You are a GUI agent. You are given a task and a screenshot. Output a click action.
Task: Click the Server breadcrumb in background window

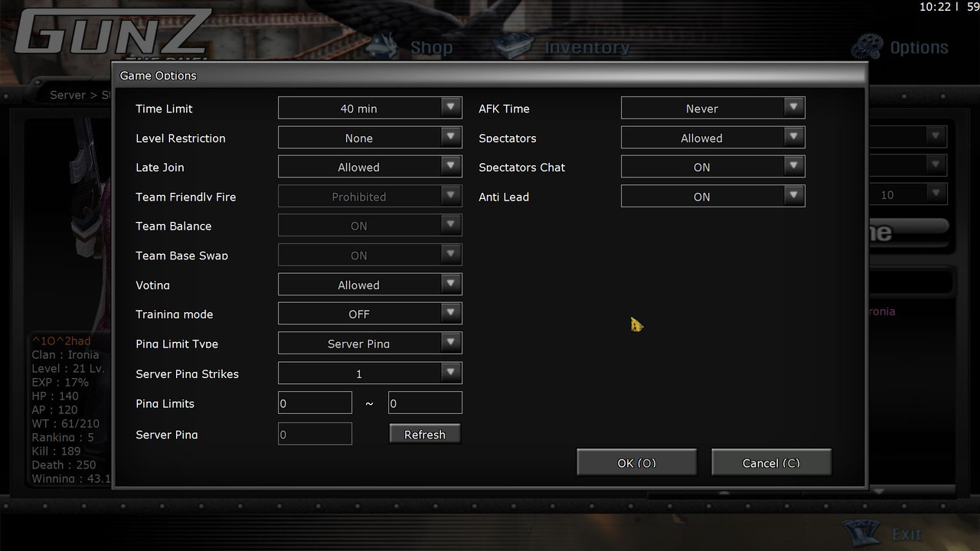[67, 95]
